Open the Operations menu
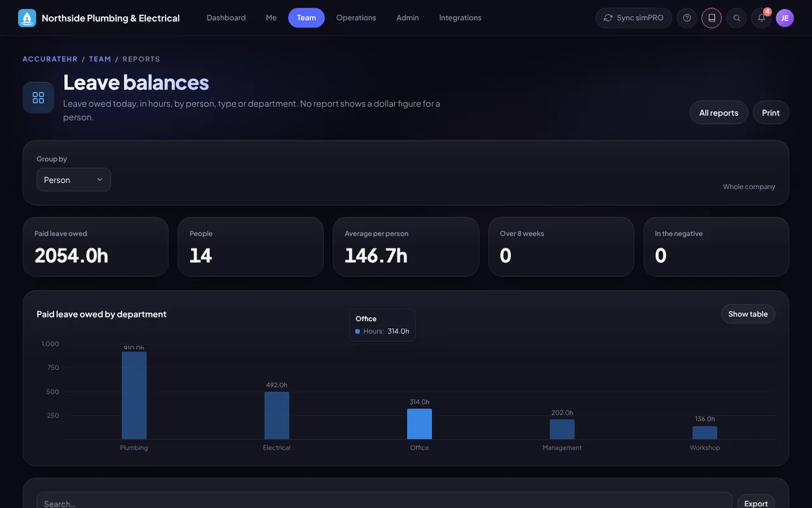Screen dimensions: 812x508 tap(356, 18)
